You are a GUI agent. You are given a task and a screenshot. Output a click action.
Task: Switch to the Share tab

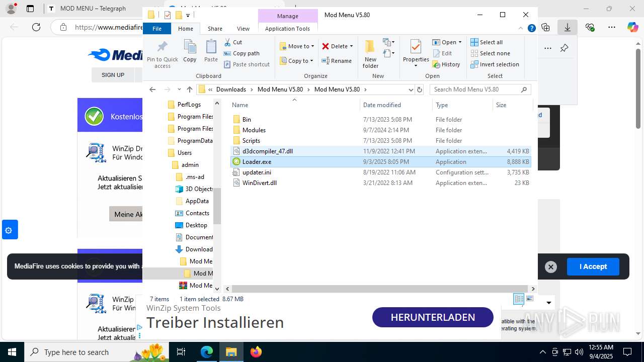coord(215,29)
